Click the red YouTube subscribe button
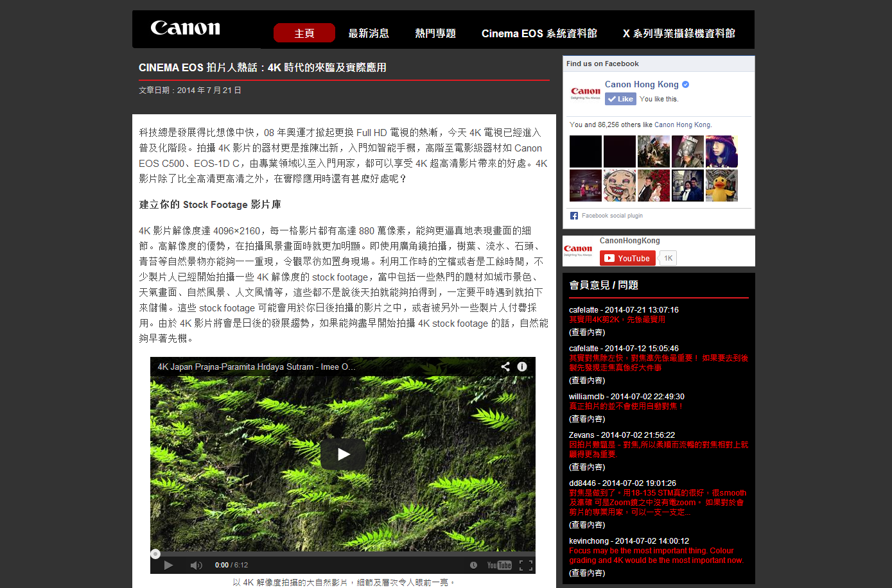Viewport: 892px width, 588px height. click(627, 258)
